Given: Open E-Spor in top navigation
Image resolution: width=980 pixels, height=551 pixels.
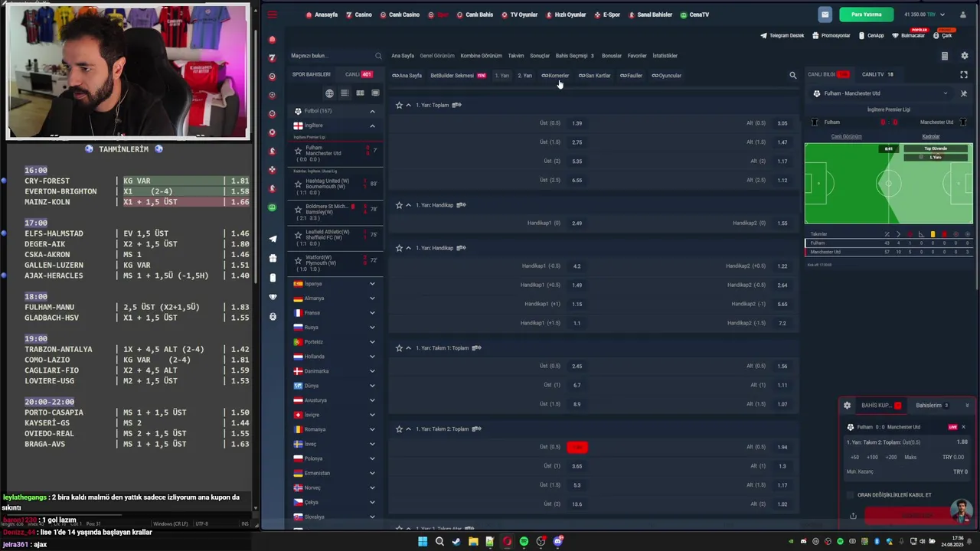Looking at the screenshot, I should click(x=607, y=15).
